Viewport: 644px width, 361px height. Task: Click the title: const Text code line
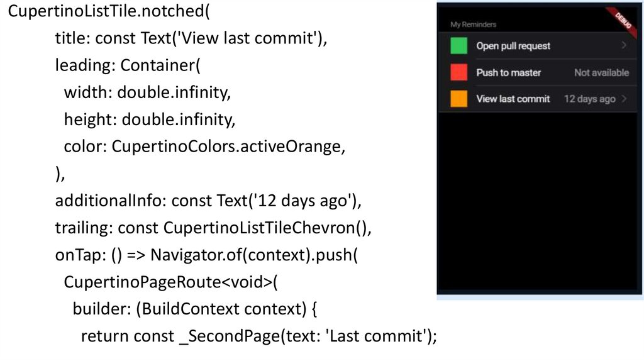[x=192, y=39]
